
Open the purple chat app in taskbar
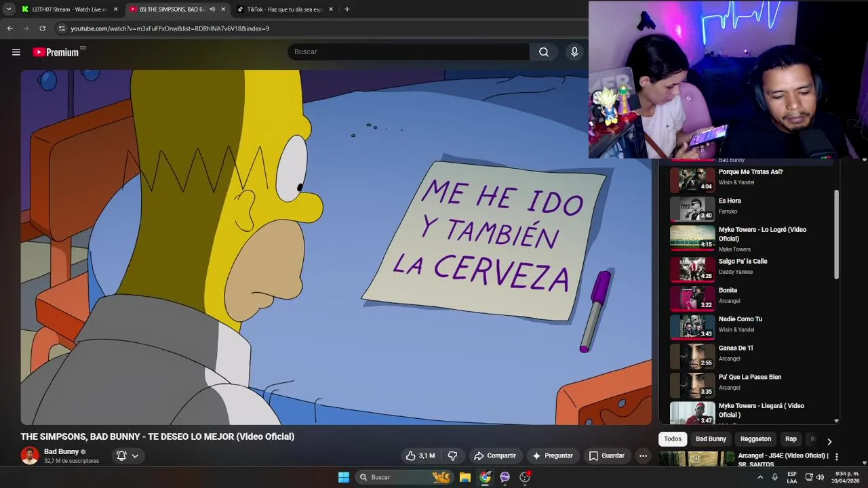tap(505, 477)
